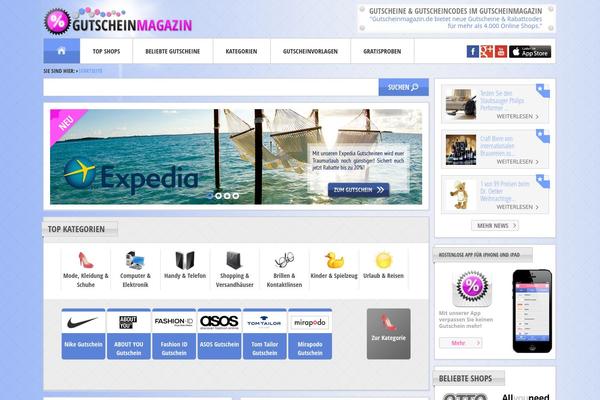The width and height of the screenshot is (600, 400).
Task: Select the sun Urlaub & Reisen icon
Action: click(383, 260)
